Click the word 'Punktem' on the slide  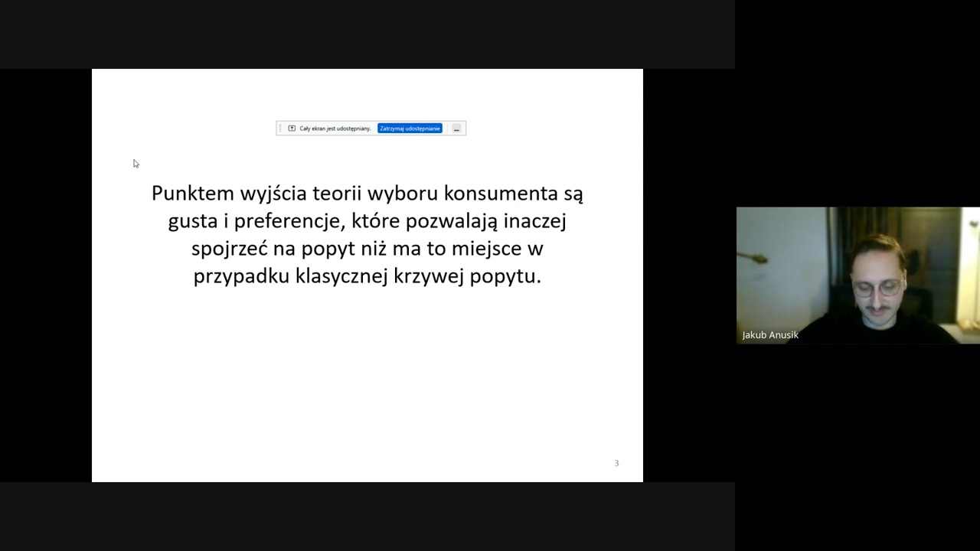click(x=192, y=194)
